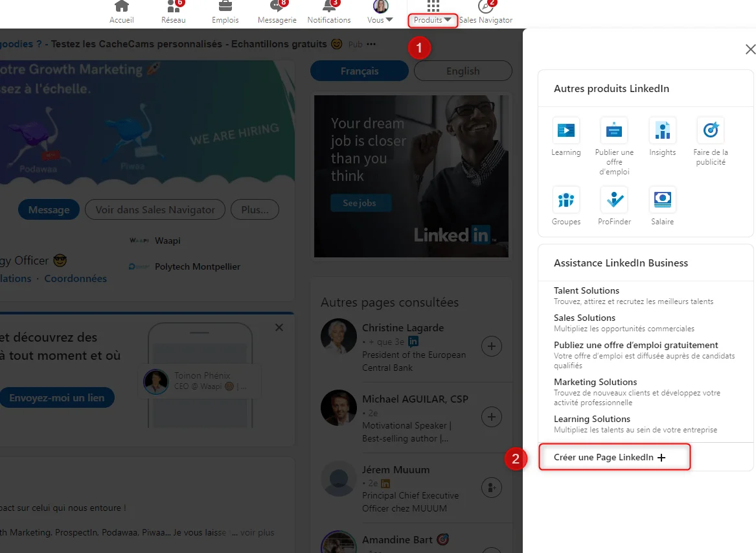This screenshot has width=756, height=553.
Task: Go to Accueil home icon
Action: coord(122,12)
